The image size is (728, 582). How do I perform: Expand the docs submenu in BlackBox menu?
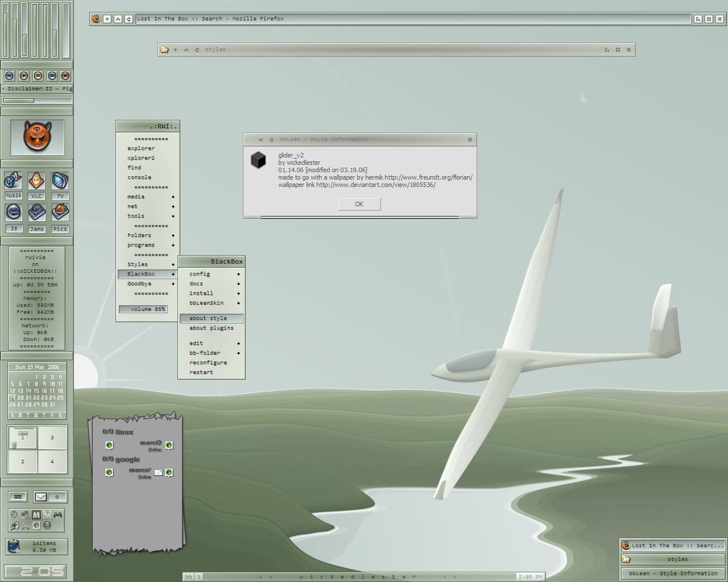tap(212, 284)
